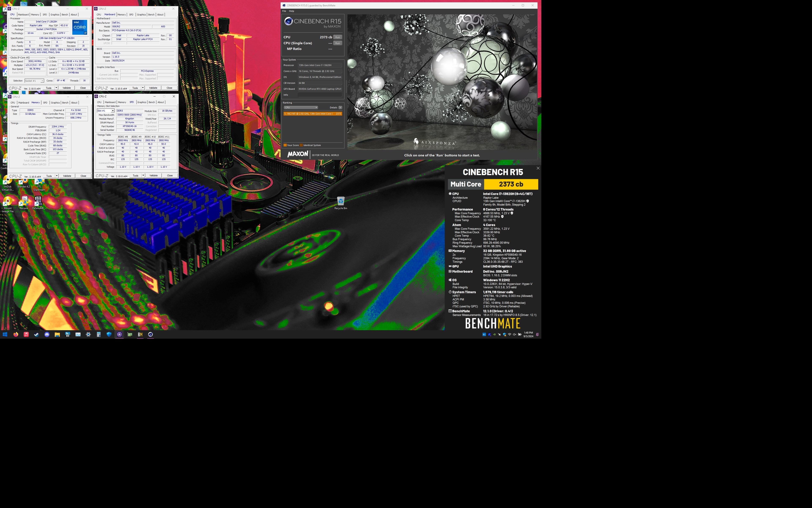
Task: Open Tools dropdown arrow in CPU-Z SPD window
Action: tap(143, 175)
